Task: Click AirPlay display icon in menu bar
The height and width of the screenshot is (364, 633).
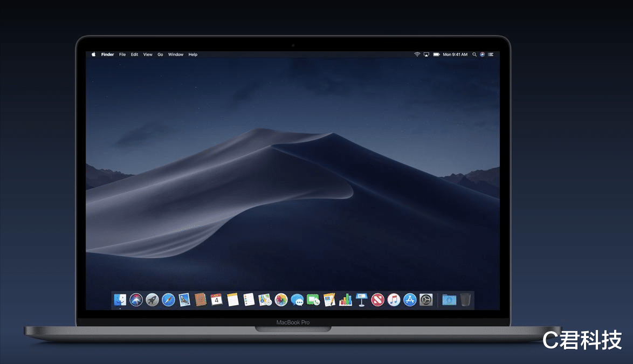Action: pyautogui.click(x=426, y=54)
